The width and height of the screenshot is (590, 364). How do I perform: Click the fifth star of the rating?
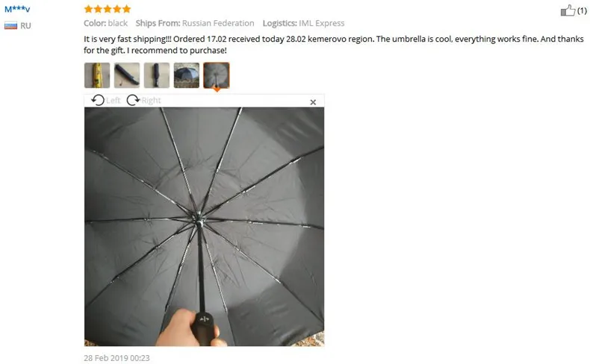(126, 9)
